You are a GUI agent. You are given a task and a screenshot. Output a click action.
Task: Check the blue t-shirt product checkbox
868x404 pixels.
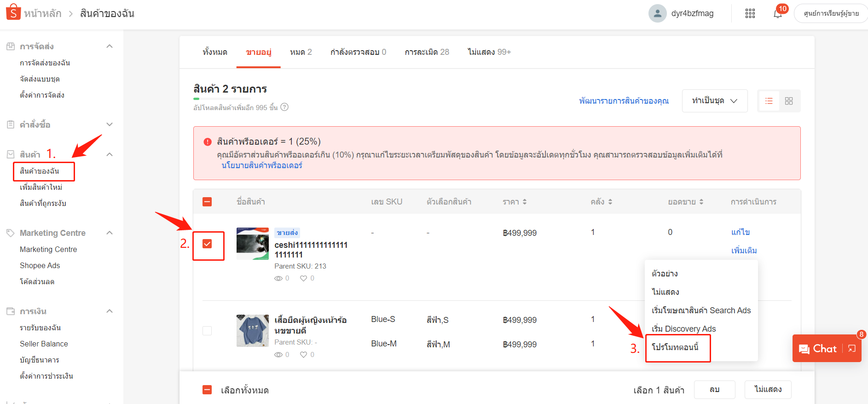(207, 331)
